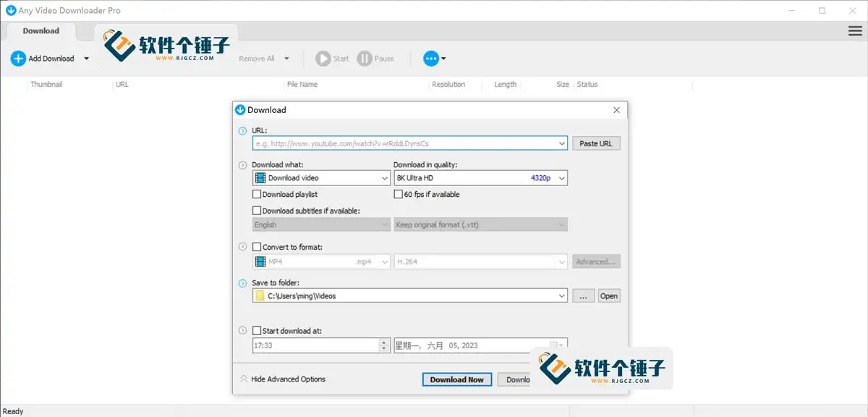
Task: Open the hamburger menu at top right
Action: point(854,31)
